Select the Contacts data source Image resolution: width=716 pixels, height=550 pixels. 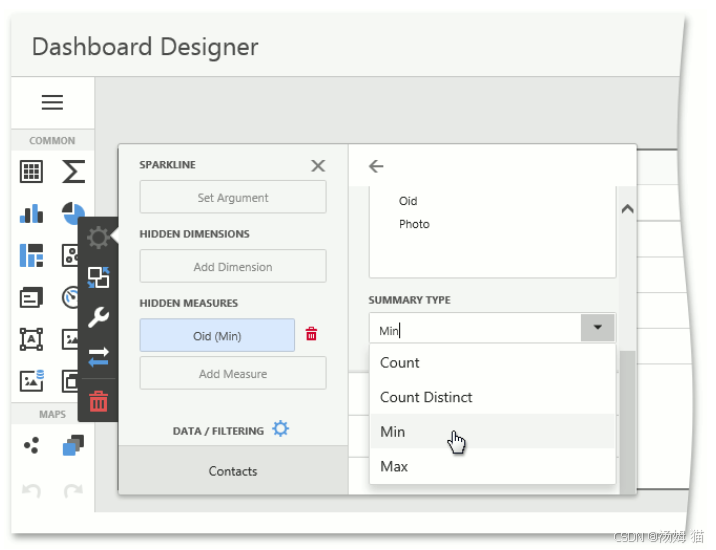233,471
